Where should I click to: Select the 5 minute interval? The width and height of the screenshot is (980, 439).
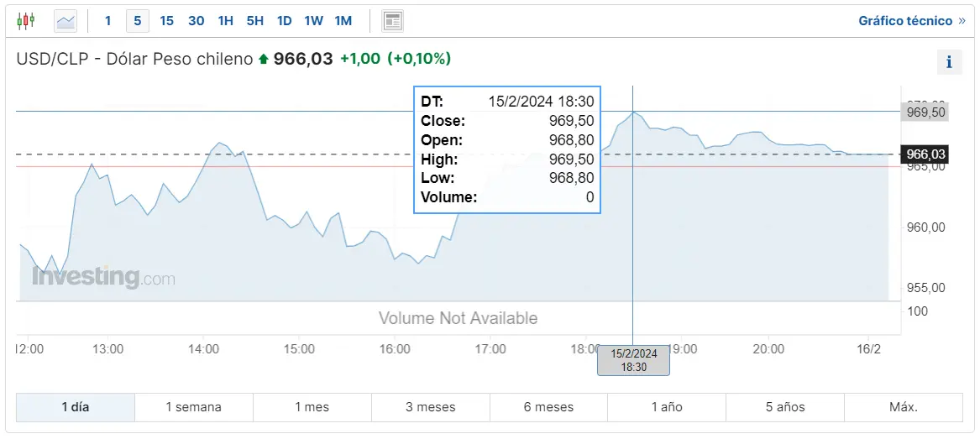click(x=138, y=21)
